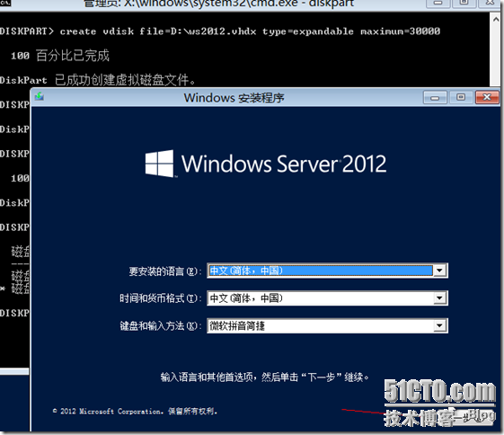Screen dimensions: 504x435
Task: Close the Windows 安装程序 window
Action: click(x=487, y=97)
